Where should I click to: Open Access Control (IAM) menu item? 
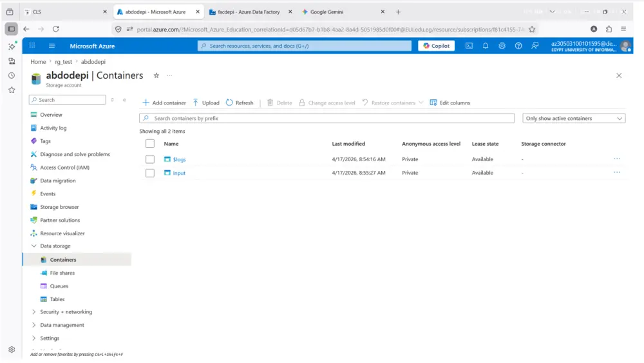tap(64, 168)
